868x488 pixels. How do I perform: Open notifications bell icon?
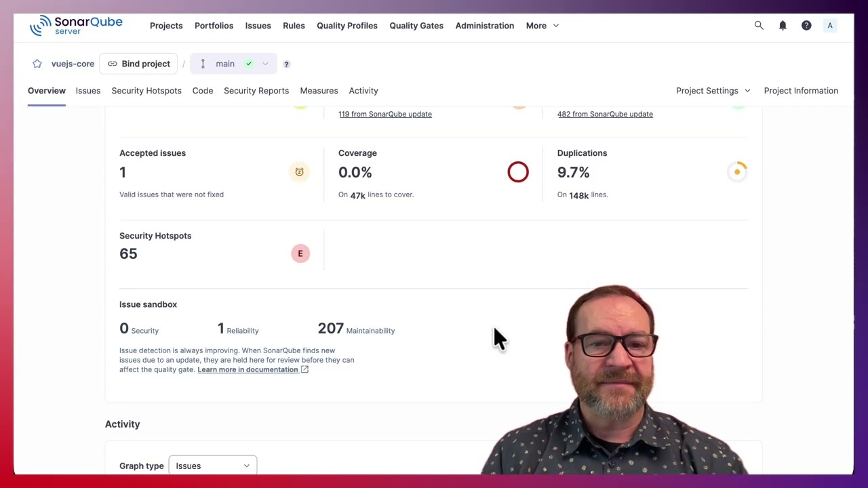tap(783, 26)
